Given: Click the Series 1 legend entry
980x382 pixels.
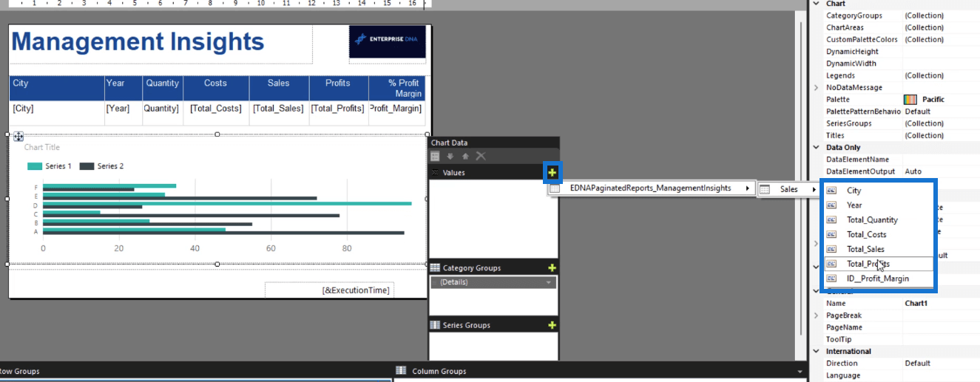Looking at the screenshot, I should [x=50, y=166].
